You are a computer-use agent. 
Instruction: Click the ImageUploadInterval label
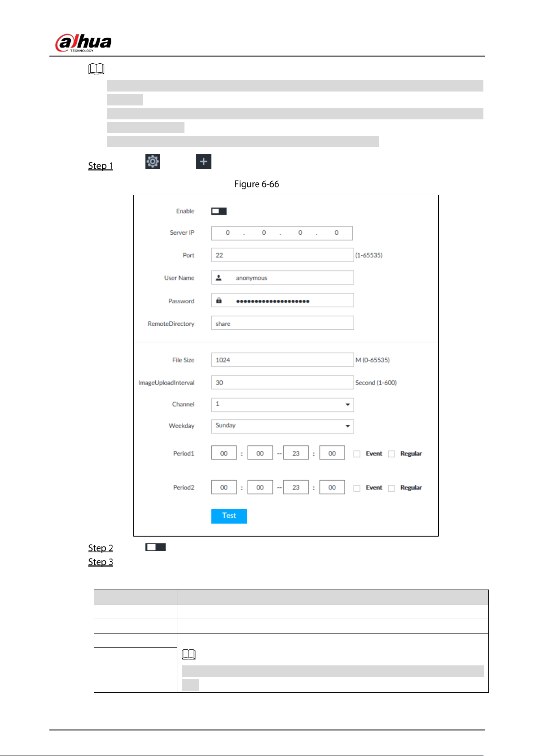pos(167,383)
